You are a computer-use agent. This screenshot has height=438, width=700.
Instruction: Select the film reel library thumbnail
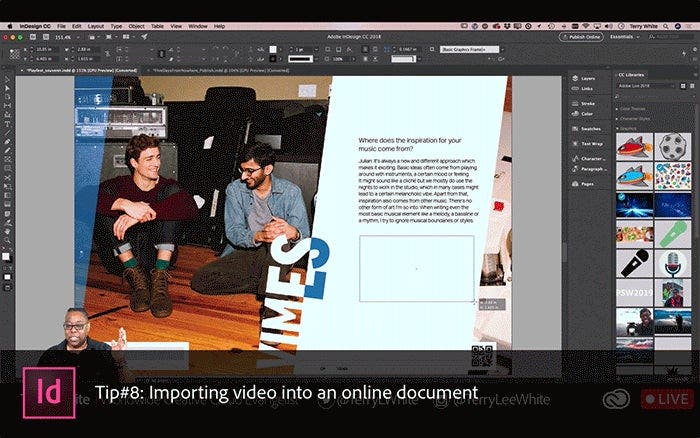click(x=671, y=148)
